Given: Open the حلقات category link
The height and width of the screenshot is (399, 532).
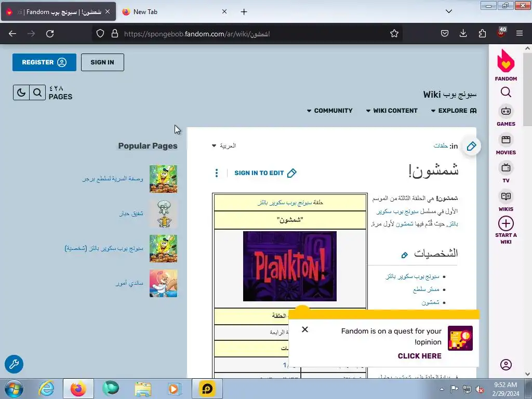Looking at the screenshot, I should click(x=441, y=145).
